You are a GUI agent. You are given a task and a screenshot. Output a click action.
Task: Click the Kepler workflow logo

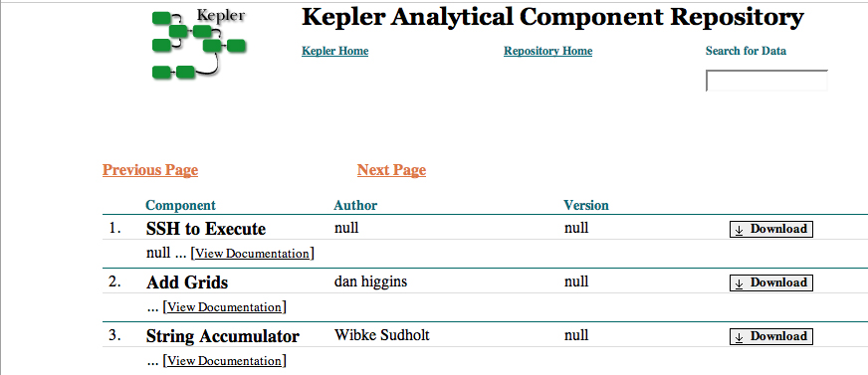click(199, 44)
